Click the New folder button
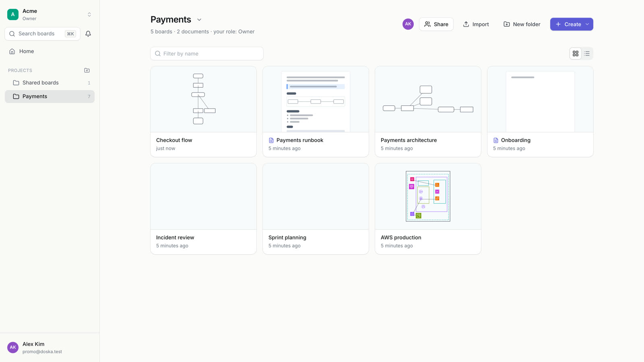This screenshot has height=362, width=644. 522,24
